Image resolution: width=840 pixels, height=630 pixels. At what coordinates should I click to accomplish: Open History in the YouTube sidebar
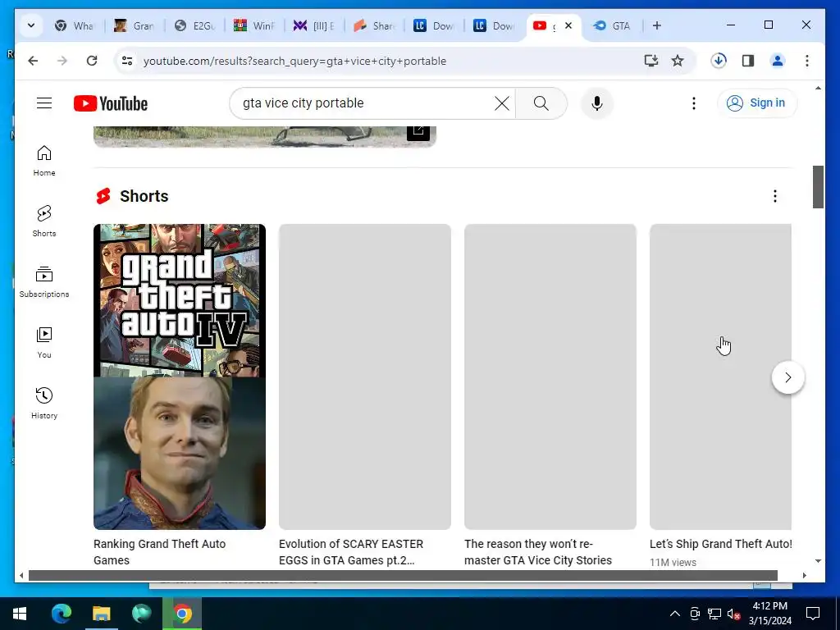44,404
